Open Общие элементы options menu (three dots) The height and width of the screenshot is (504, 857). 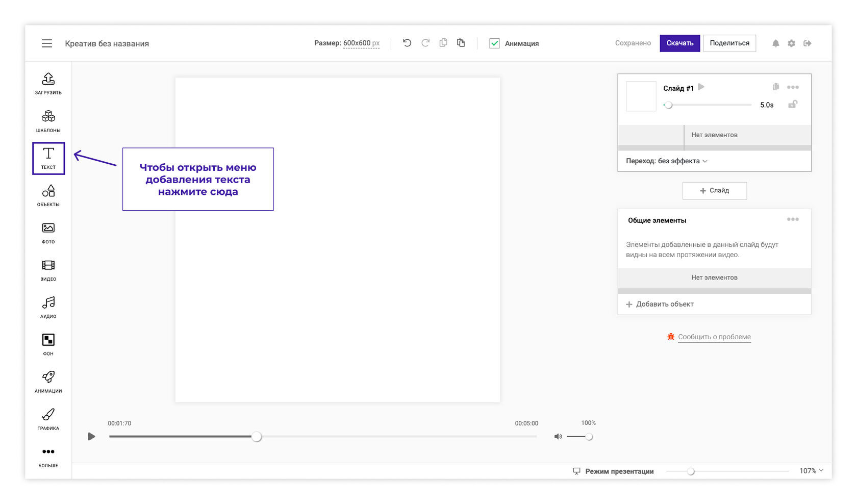[x=793, y=219]
